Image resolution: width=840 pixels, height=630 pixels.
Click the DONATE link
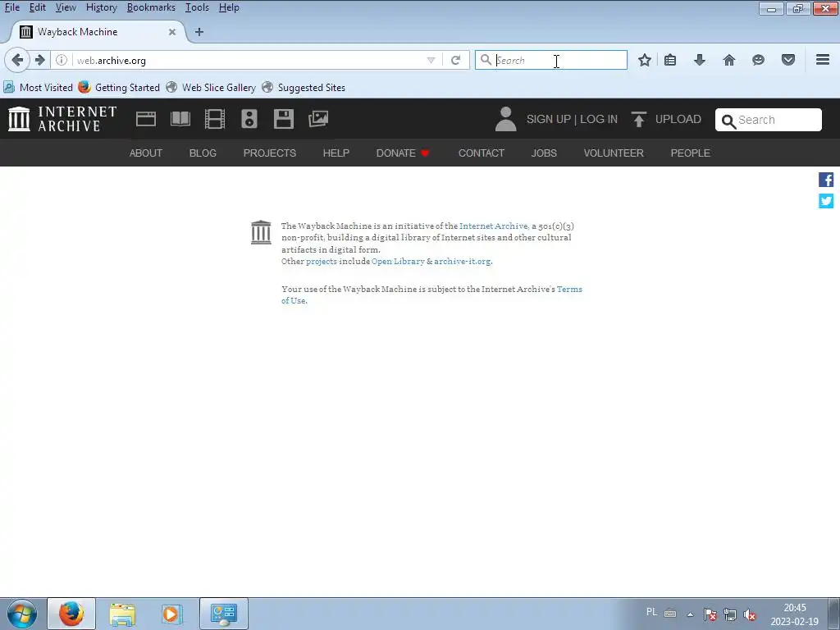pos(402,153)
